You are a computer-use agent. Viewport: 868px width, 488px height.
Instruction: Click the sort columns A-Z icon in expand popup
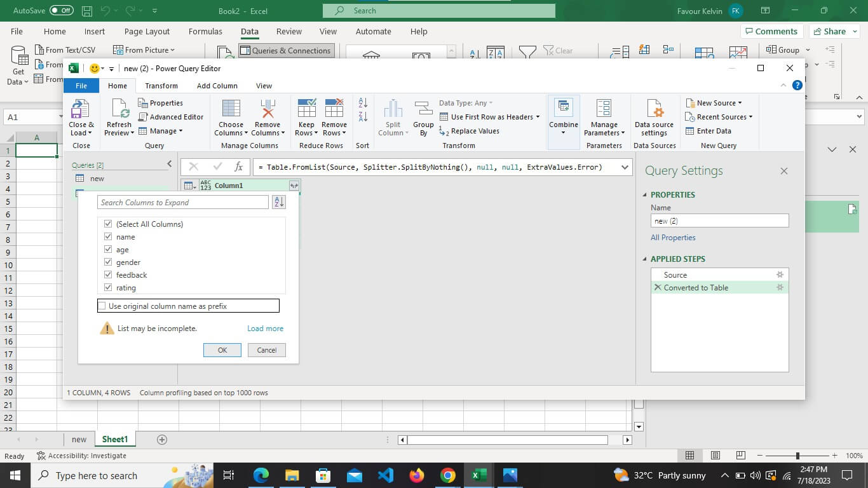tap(278, 202)
